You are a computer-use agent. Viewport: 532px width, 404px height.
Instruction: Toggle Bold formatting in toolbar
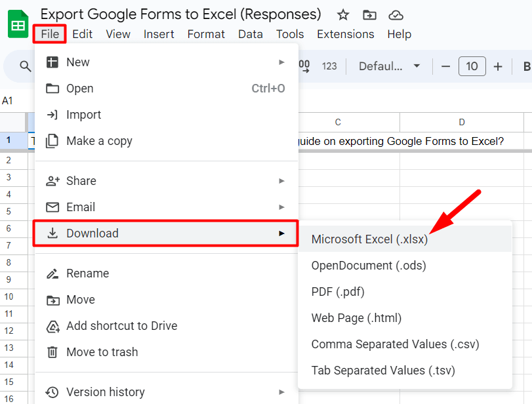527,66
